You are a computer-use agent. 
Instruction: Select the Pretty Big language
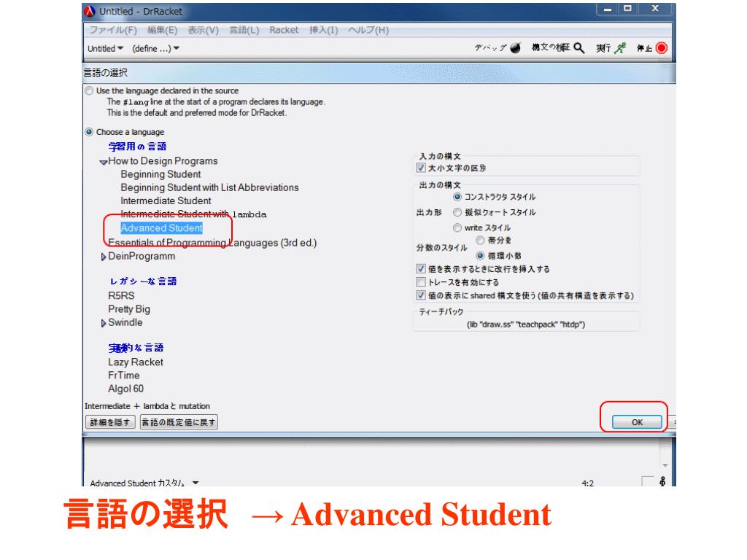(x=129, y=309)
